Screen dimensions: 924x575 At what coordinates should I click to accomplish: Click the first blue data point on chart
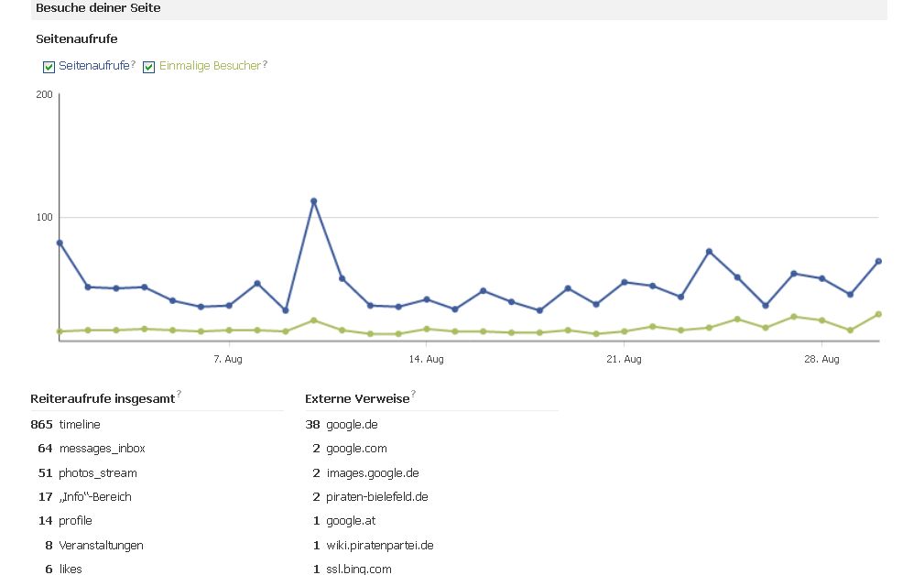(x=60, y=243)
